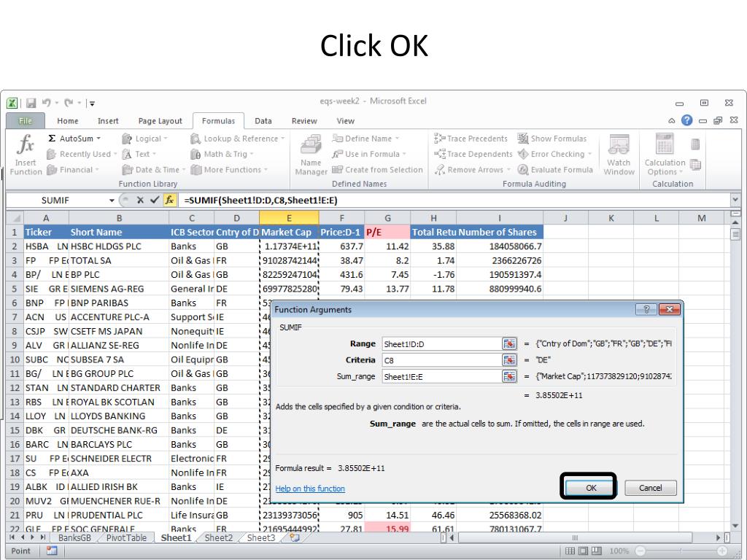Switch to Sheet2 tab
Screen dimensions: 747x560
pyautogui.click(x=219, y=537)
